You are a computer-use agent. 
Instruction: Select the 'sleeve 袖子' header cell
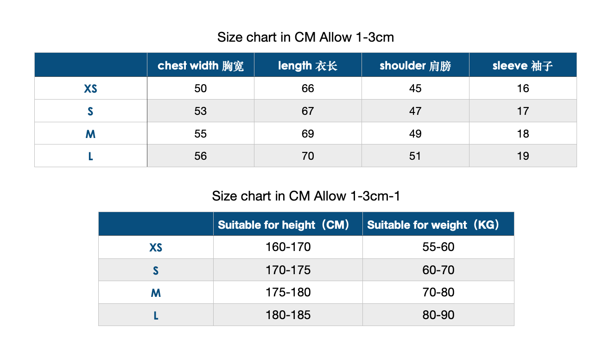click(523, 65)
